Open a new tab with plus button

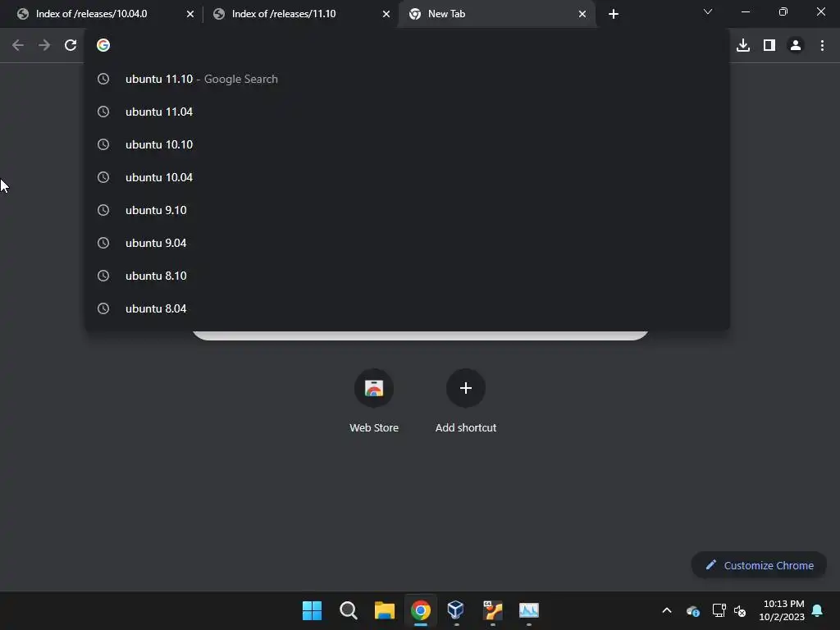(x=614, y=14)
